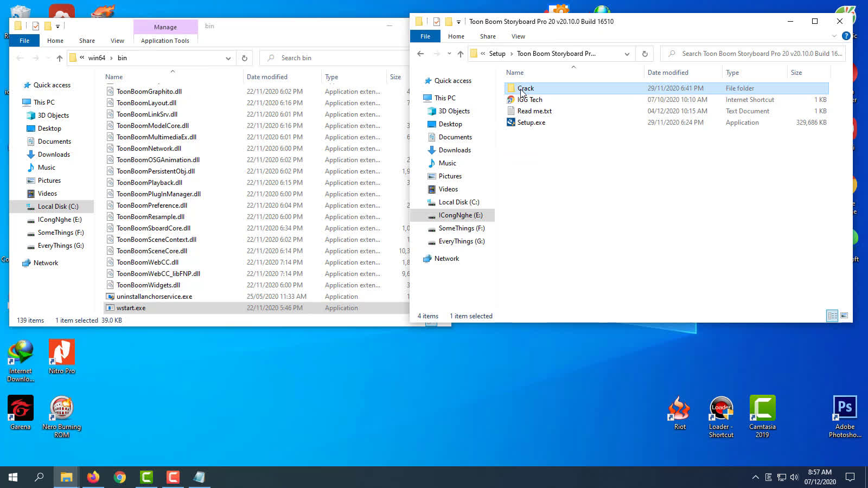This screenshot has height=488, width=868.
Task: Refresh the bin folder view
Action: click(244, 58)
